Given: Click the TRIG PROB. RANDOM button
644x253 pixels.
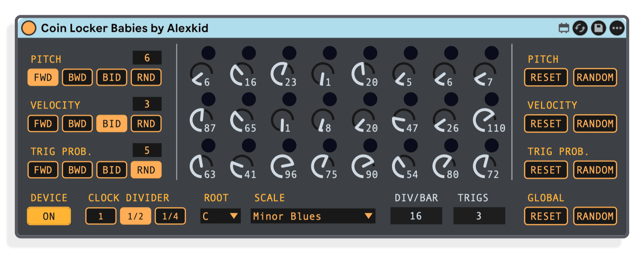Looking at the screenshot, I should tap(595, 170).
